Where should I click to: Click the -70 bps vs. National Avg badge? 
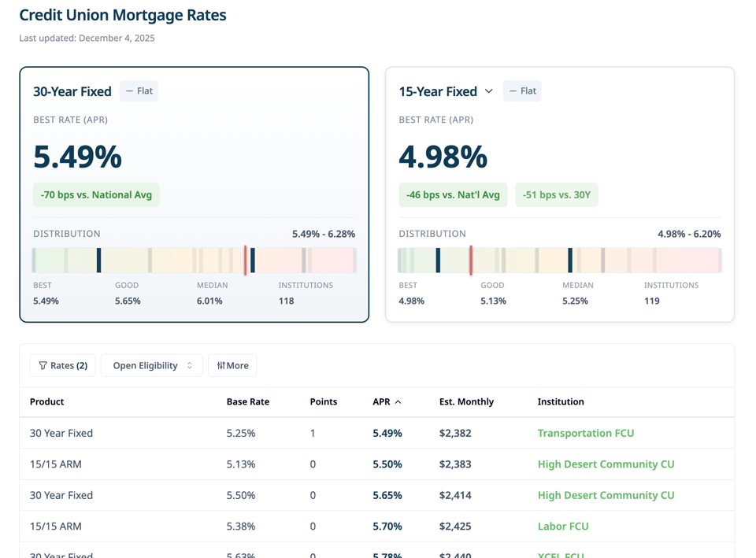[96, 195]
